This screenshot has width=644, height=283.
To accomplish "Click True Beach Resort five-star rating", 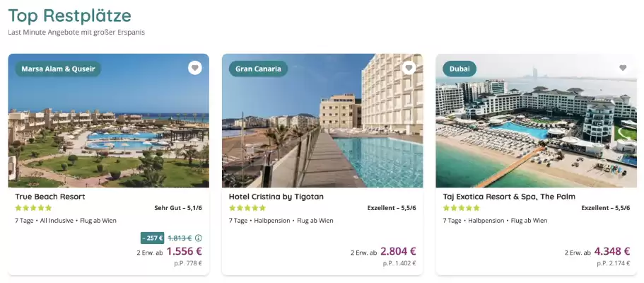I will (x=33, y=208).
